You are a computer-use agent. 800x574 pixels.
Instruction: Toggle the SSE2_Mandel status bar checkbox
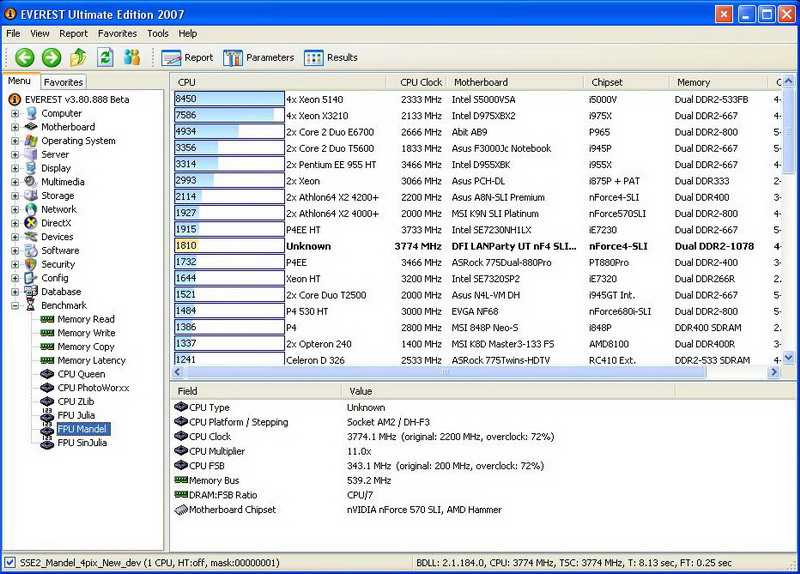pos(10,563)
